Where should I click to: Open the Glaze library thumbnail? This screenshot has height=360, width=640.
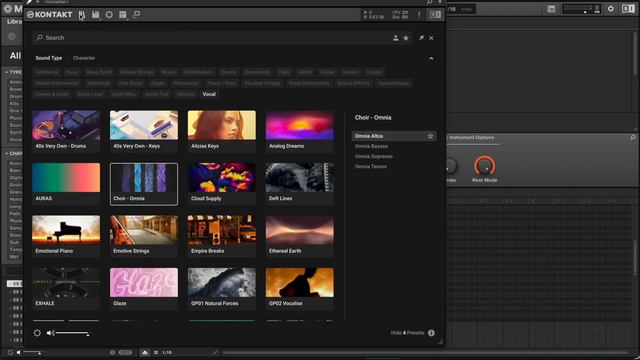[x=144, y=289]
